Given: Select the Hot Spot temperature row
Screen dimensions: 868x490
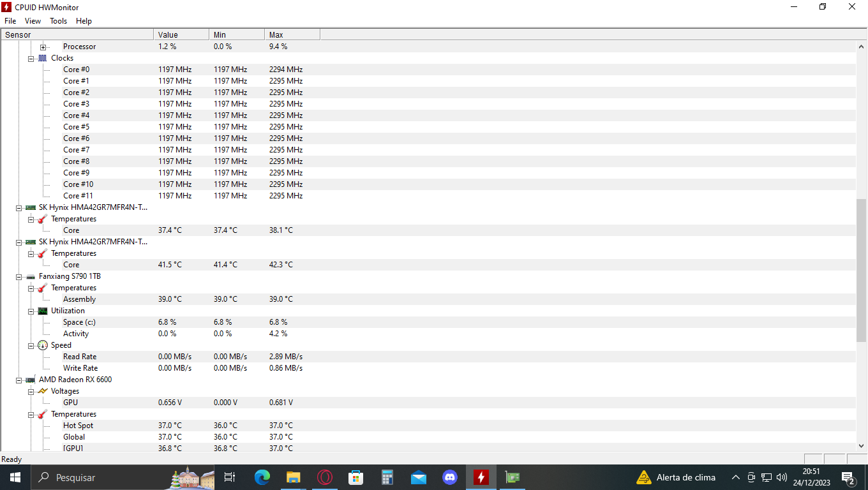Looking at the screenshot, I should click(x=428, y=426).
